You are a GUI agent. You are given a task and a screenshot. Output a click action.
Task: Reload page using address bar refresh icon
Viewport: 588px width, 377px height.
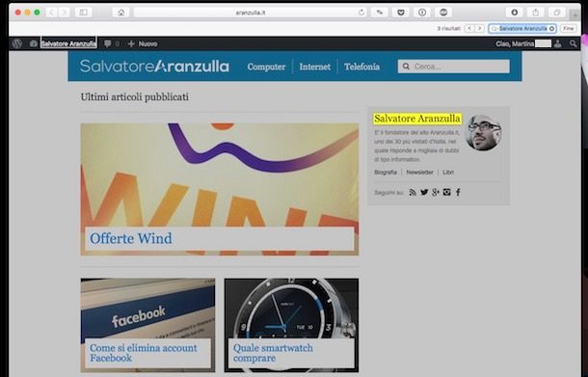[x=361, y=13]
